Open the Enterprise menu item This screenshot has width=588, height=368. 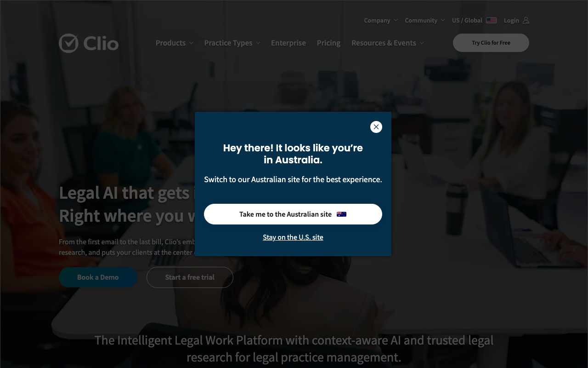coord(288,43)
